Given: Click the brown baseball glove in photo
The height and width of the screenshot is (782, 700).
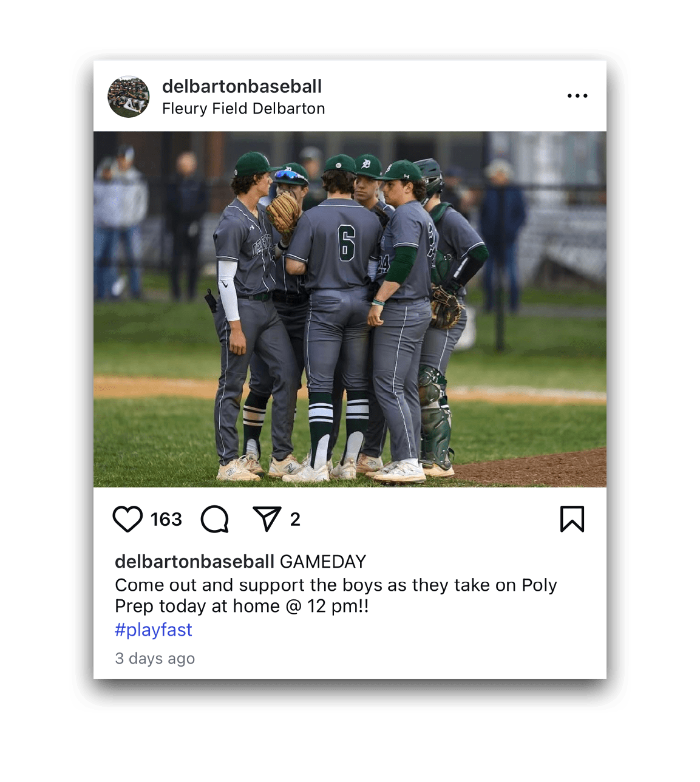Looking at the screenshot, I should [283, 213].
